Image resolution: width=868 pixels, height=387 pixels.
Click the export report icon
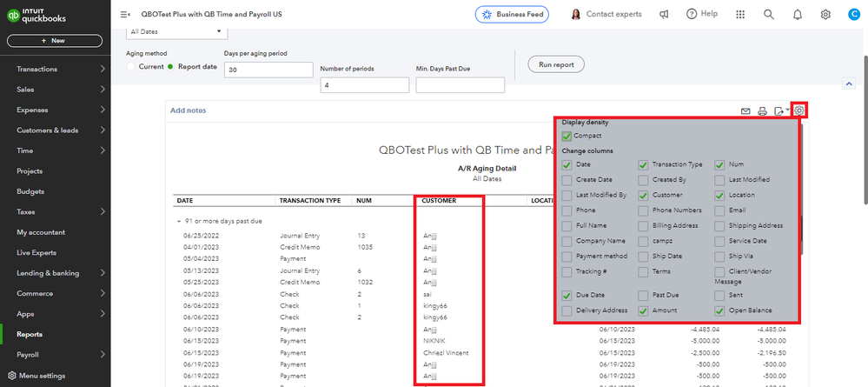[779, 111]
